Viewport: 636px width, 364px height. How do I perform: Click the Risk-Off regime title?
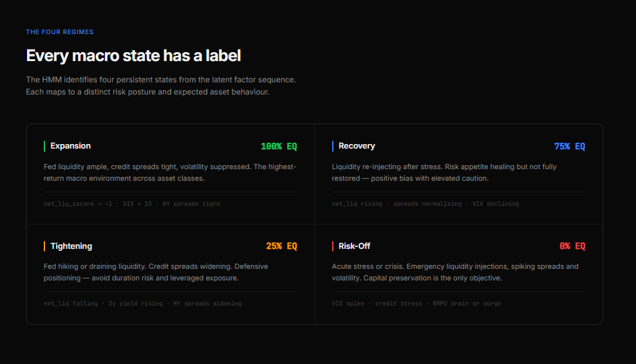pos(354,246)
